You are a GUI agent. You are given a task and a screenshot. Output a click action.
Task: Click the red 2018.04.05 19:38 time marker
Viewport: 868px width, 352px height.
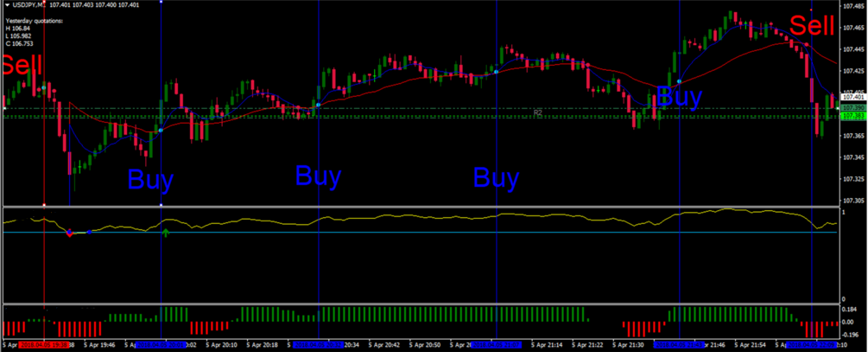point(44,344)
